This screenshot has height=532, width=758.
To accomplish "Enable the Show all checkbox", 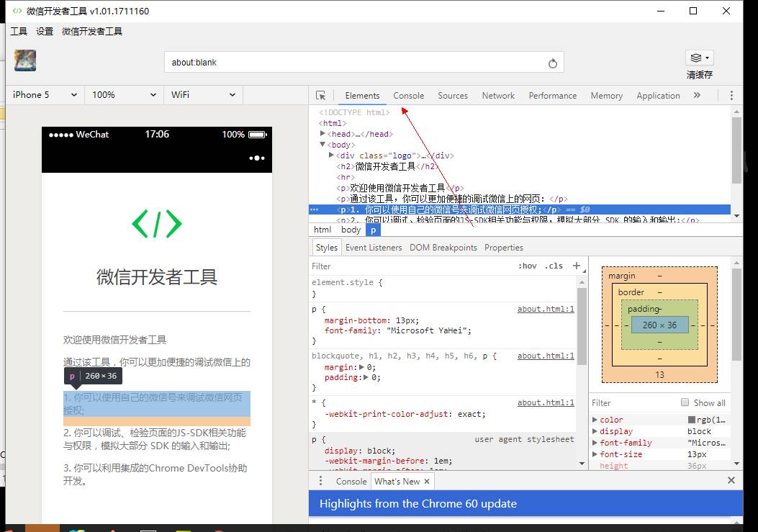I will [x=685, y=403].
